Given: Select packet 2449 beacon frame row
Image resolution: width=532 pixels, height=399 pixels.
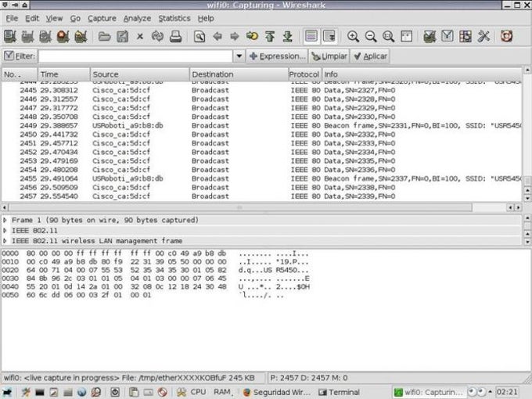Looking at the screenshot, I should click(261, 125).
